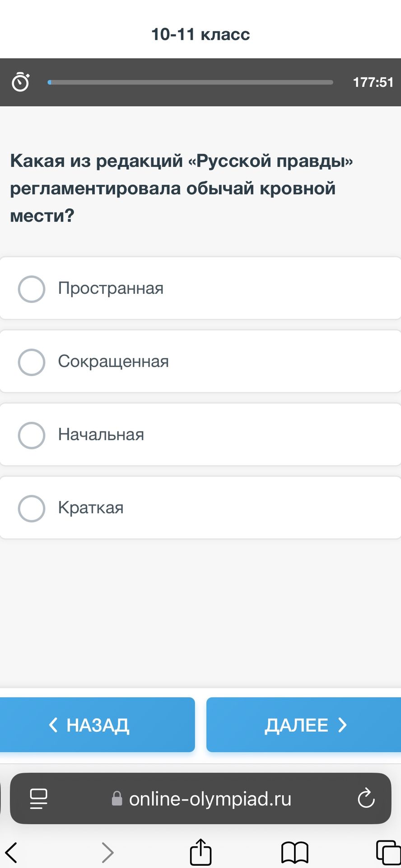401x868 pixels.
Task: Tap Safari's forward arrow
Action: (107, 853)
